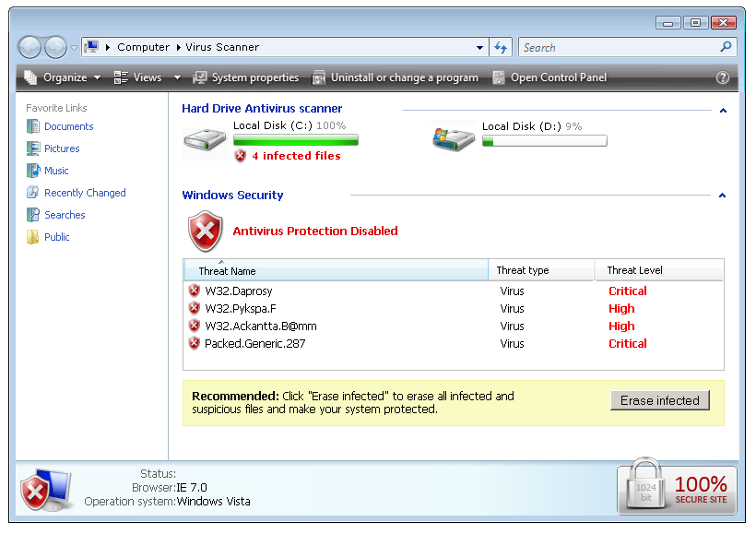Open the address bar history dropdown
756x534 pixels.
point(479,47)
